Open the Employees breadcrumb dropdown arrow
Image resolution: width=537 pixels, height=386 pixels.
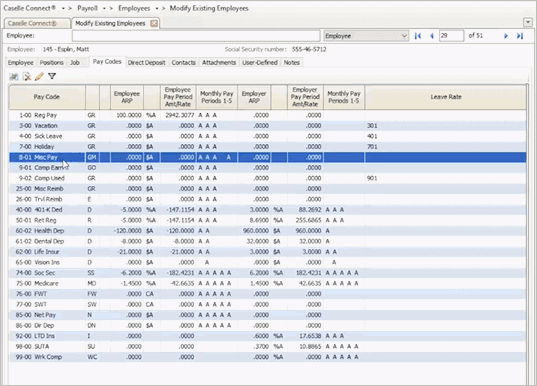pyautogui.click(x=157, y=8)
